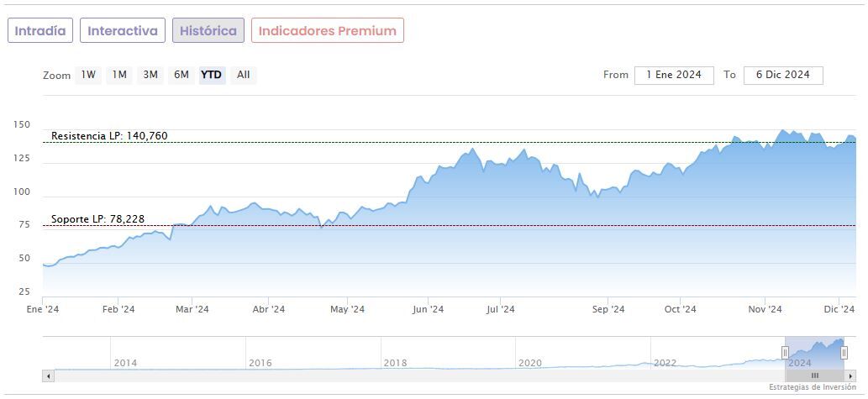Open Indicadores Premium tab
The image size is (868, 399).
click(x=328, y=31)
